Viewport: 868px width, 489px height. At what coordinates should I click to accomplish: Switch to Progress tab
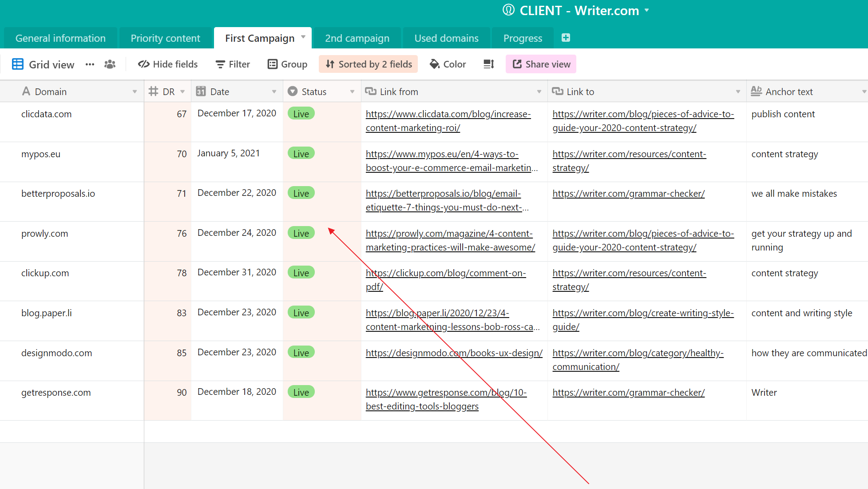pyautogui.click(x=523, y=38)
